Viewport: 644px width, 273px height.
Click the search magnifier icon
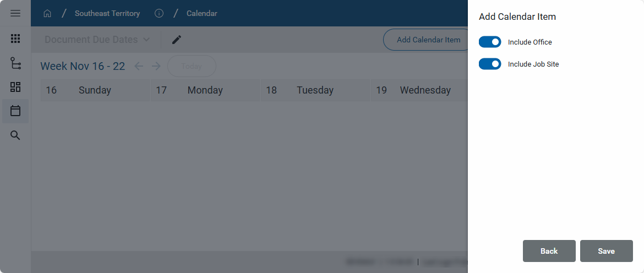point(15,135)
